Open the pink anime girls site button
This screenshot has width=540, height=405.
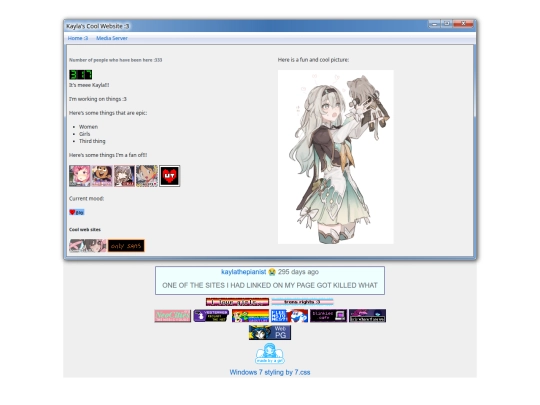coord(88,246)
